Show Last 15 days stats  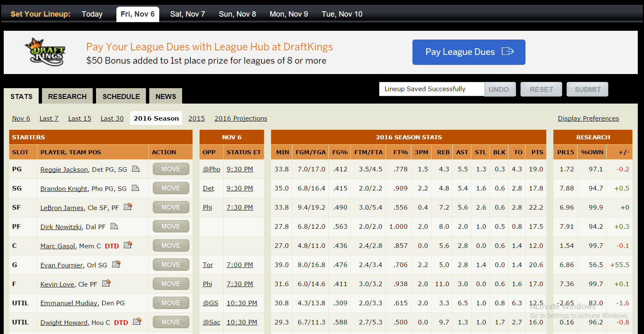79,119
